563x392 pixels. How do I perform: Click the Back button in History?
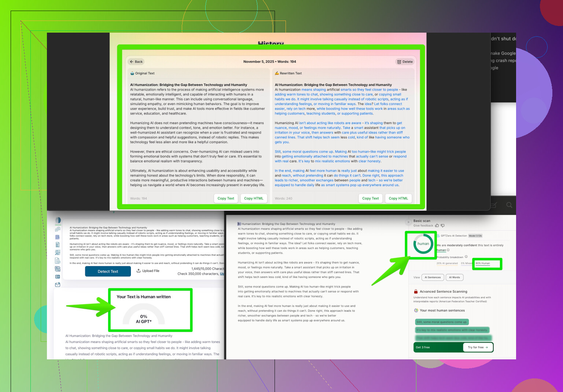136,62
